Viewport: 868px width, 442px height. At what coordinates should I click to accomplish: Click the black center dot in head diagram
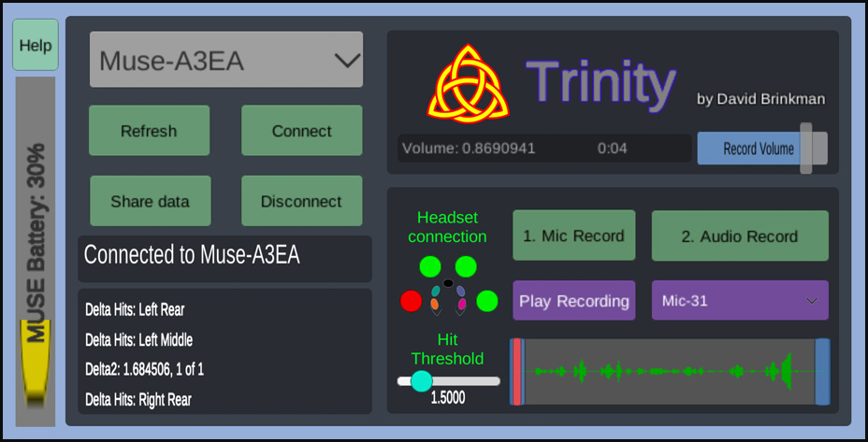coord(448,283)
